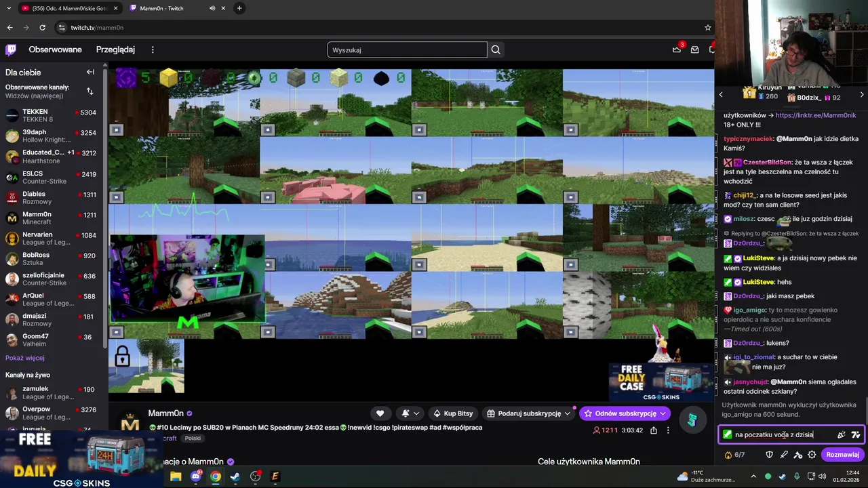Open 7TV emote picker in chat

[856, 434]
